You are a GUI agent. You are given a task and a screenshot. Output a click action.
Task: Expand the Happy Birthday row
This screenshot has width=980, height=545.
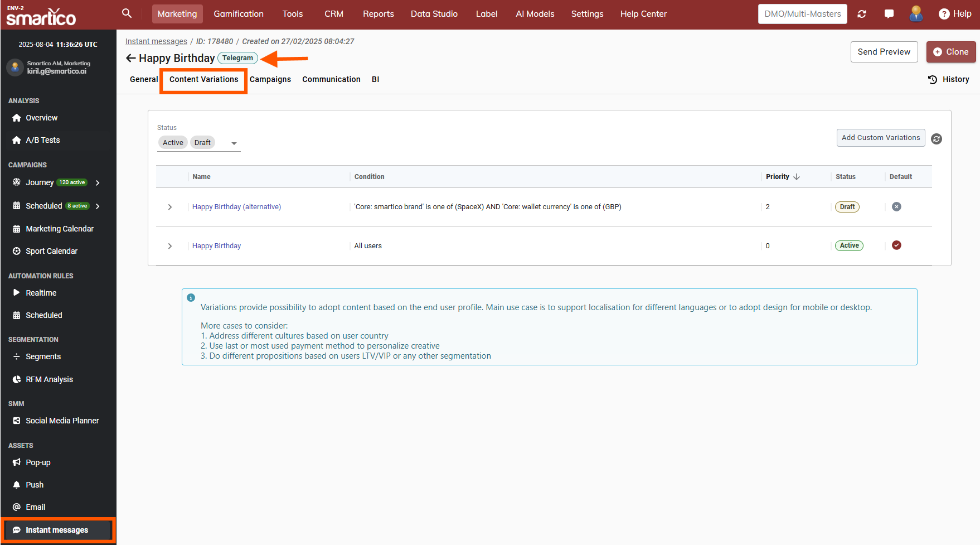pos(170,246)
